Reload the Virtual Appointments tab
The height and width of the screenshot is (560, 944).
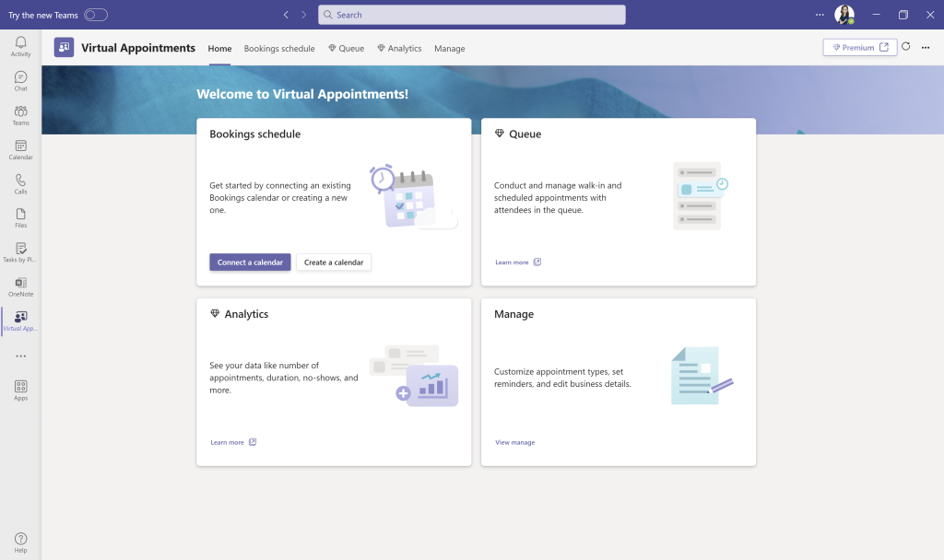906,47
